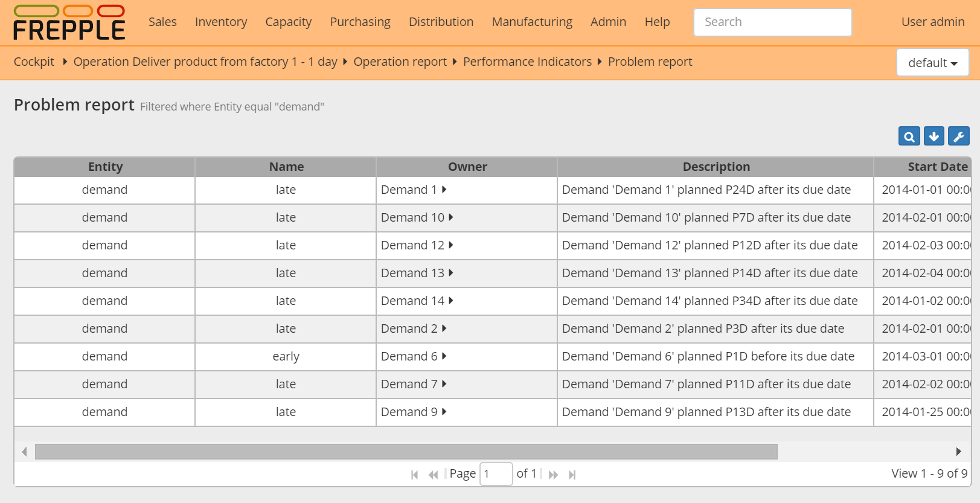
Task: Select 'Demand 2' planned P3D description cell
Action: [x=716, y=329]
